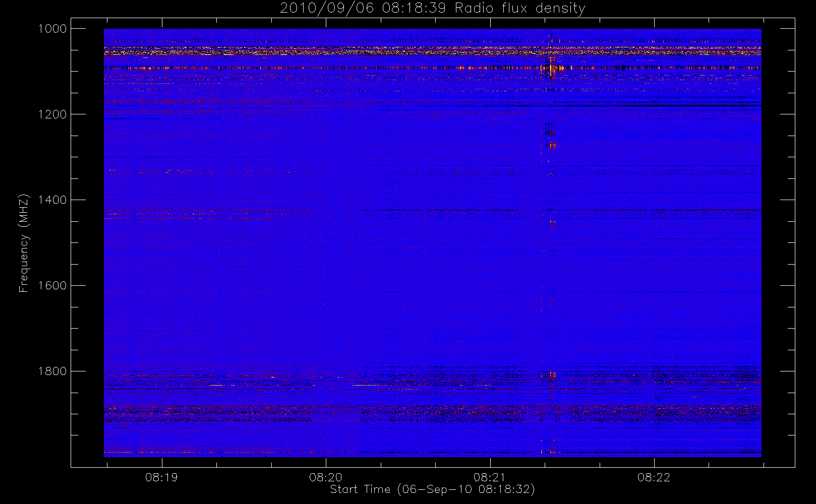The width and height of the screenshot is (816, 504).
Task: Select the 'Frequency (MHZ)' y-axis label
Action: tap(23, 243)
